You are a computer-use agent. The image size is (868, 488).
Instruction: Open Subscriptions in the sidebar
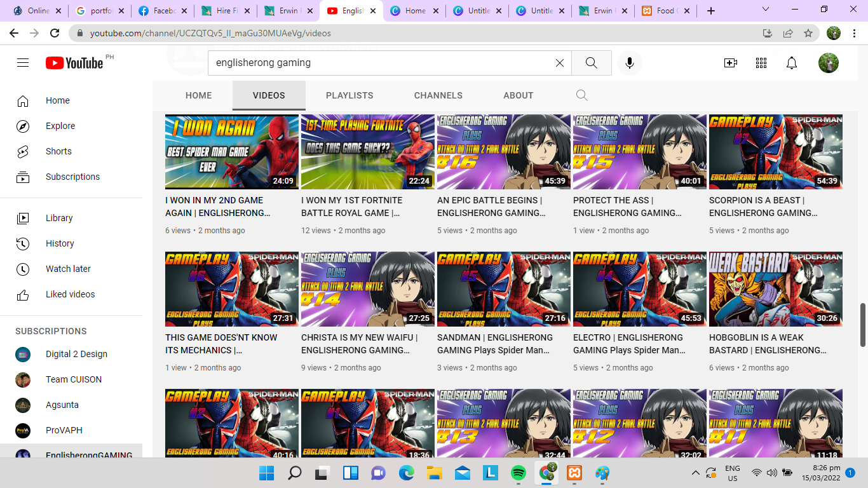pyautogui.click(x=71, y=177)
